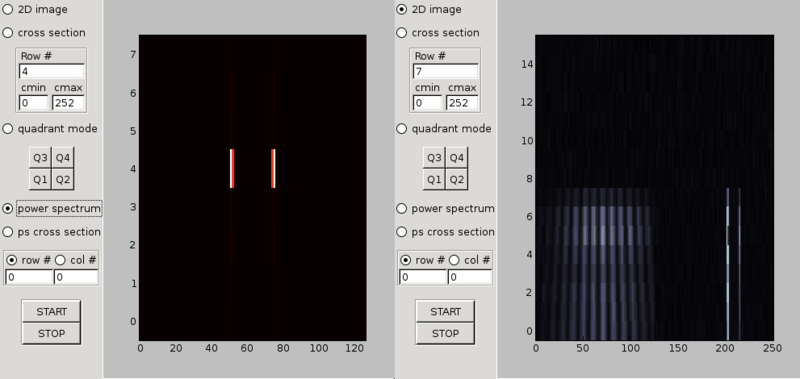Focus cmin field in right panel
The image size is (800, 379).
(x=428, y=103)
